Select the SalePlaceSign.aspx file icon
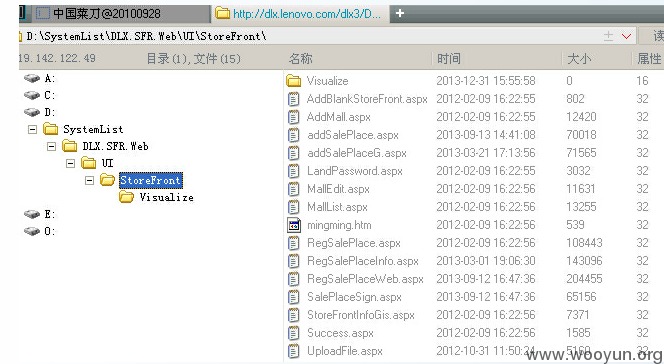Screen dimensions: 664x364 click(293, 297)
